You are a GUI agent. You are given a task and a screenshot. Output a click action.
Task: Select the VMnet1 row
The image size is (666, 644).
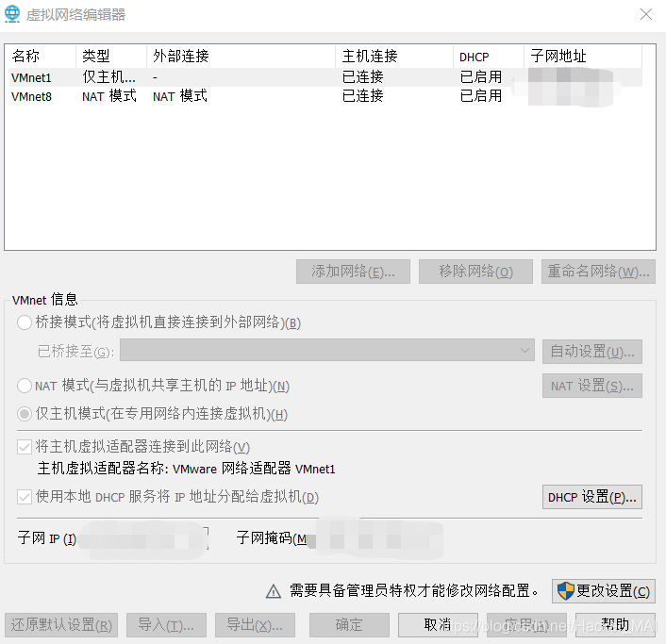tap(325, 77)
